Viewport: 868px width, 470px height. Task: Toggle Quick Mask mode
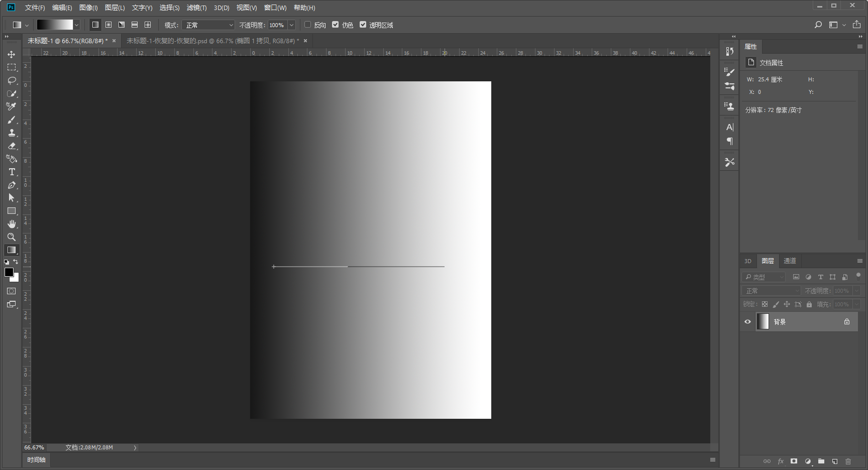coord(12,291)
